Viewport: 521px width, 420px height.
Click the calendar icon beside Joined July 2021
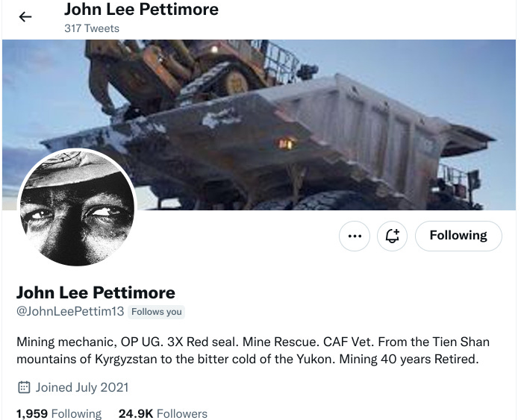click(24, 387)
